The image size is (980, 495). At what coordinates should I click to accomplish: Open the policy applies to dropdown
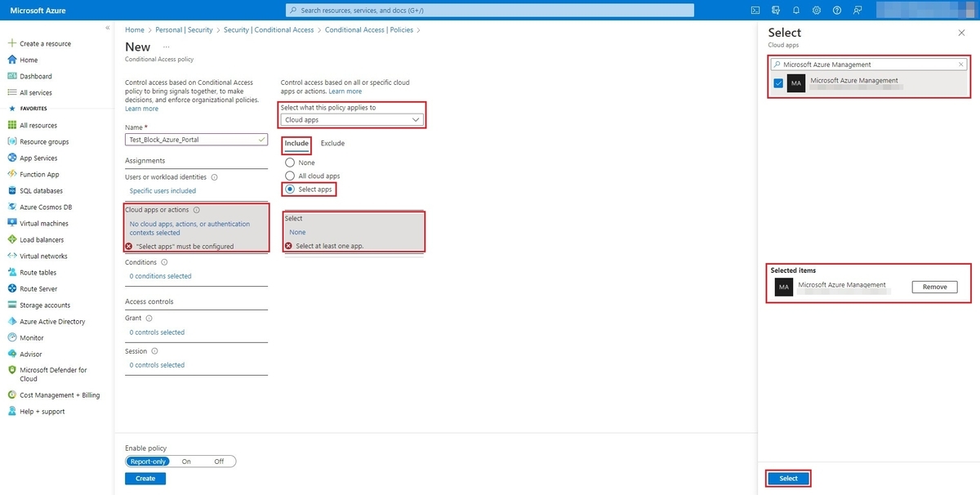click(353, 119)
